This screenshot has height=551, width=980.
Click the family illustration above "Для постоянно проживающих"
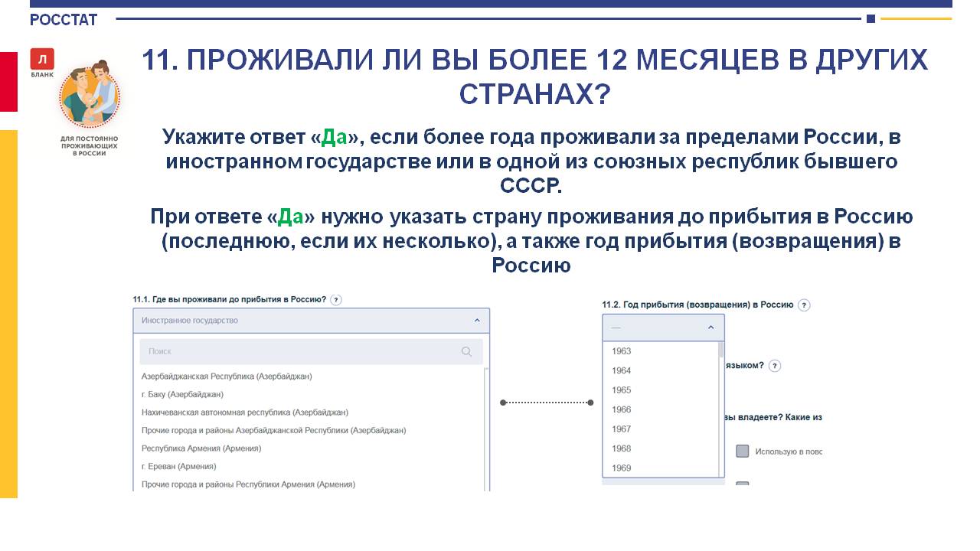(x=90, y=95)
